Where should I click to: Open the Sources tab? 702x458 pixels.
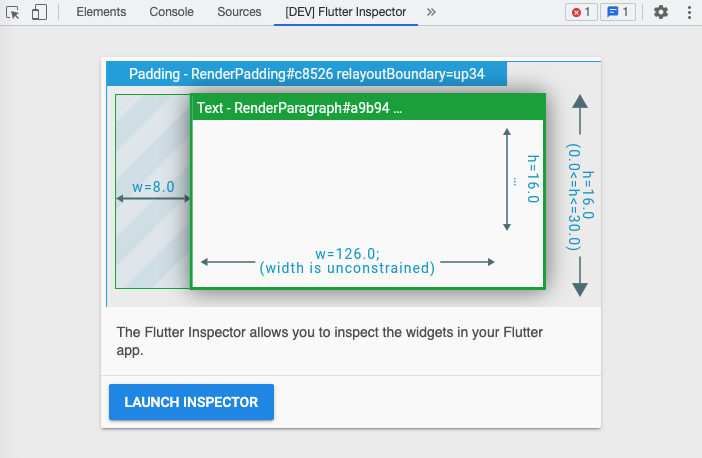239,12
